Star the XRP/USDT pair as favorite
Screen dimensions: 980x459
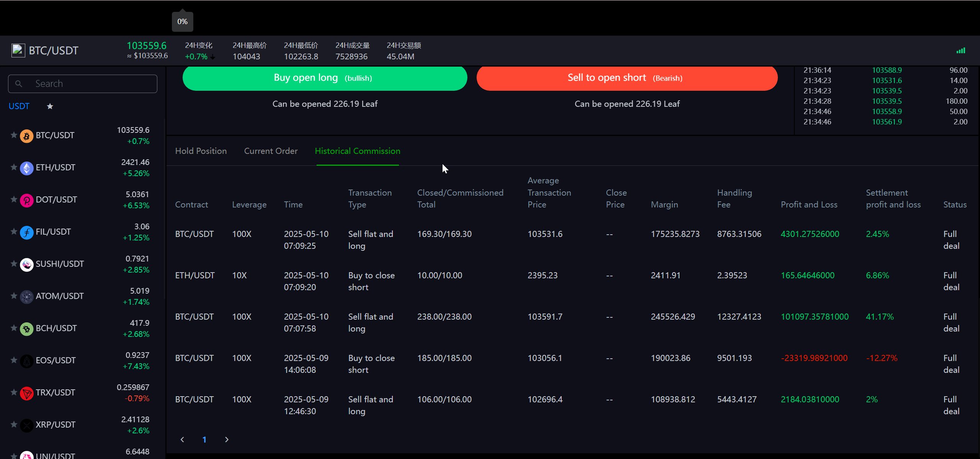[14, 425]
